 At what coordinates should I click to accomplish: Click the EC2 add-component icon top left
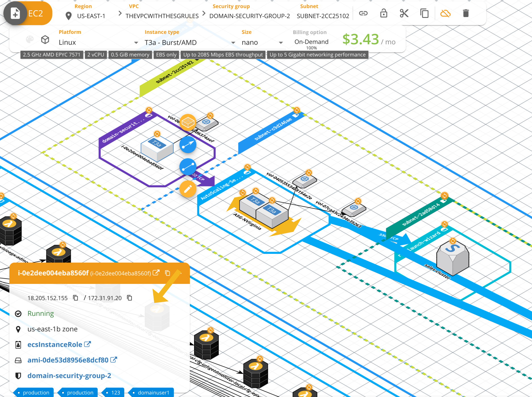(15, 13)
